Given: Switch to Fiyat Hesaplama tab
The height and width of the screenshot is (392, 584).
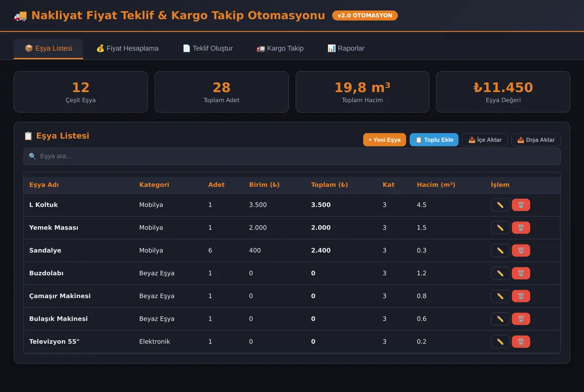Looking at the screenshot, I should (x=127, y=49).
